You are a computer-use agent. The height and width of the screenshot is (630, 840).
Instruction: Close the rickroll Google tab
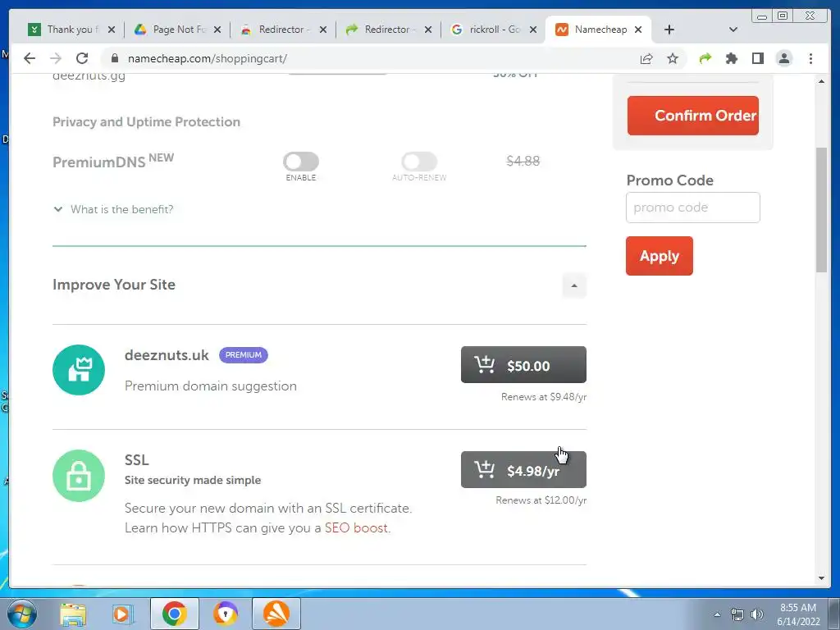coord(533,30)
